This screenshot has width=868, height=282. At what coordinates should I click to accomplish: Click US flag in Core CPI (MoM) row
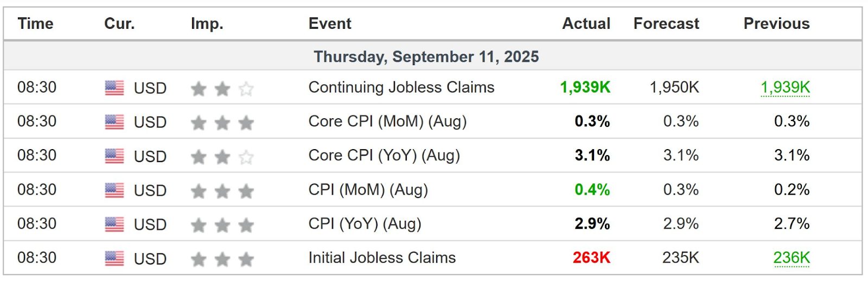click(114, 122)
